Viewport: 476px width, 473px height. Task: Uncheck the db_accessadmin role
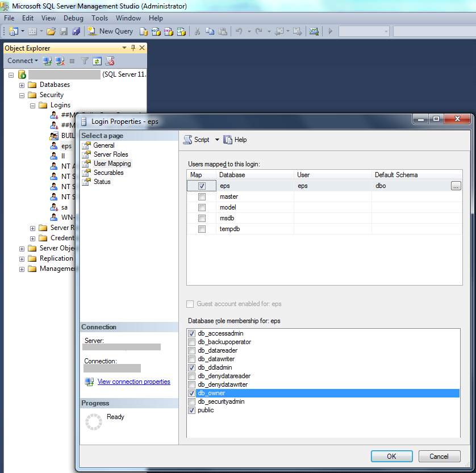[x=191, y=333]
